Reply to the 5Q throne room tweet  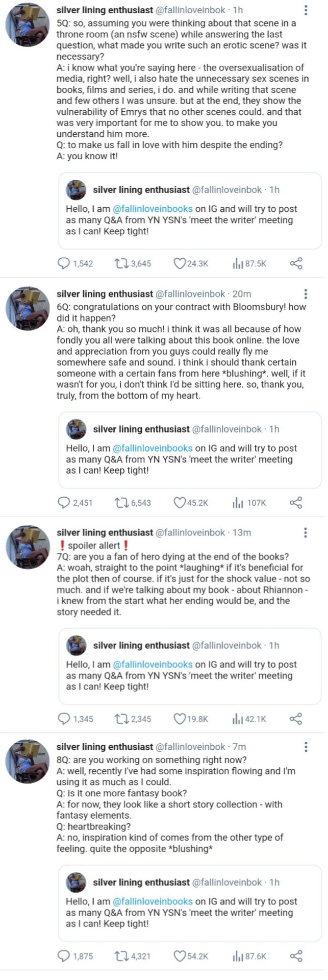coord(64,263)
